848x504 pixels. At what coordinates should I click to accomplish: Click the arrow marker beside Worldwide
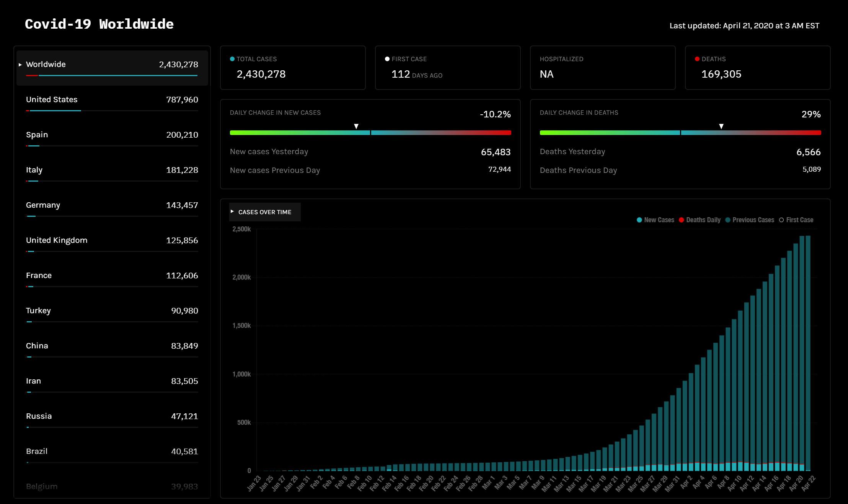click(20, 65)
